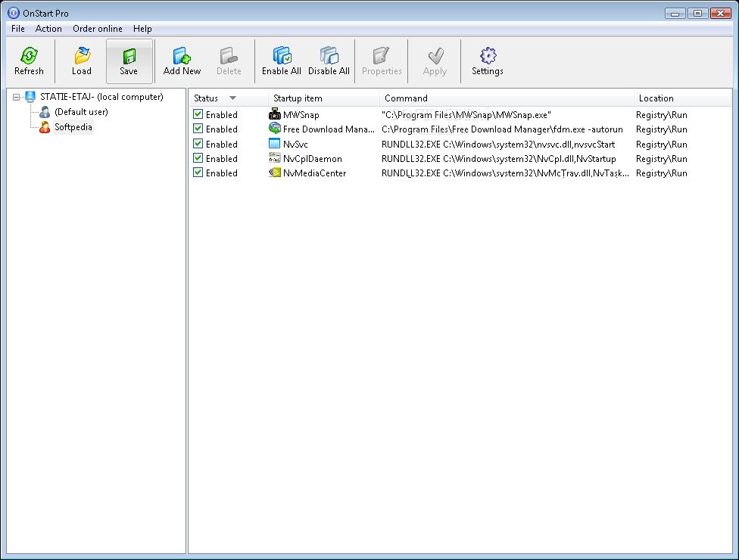Click the Disable All toolbar icon

[329, 55]
